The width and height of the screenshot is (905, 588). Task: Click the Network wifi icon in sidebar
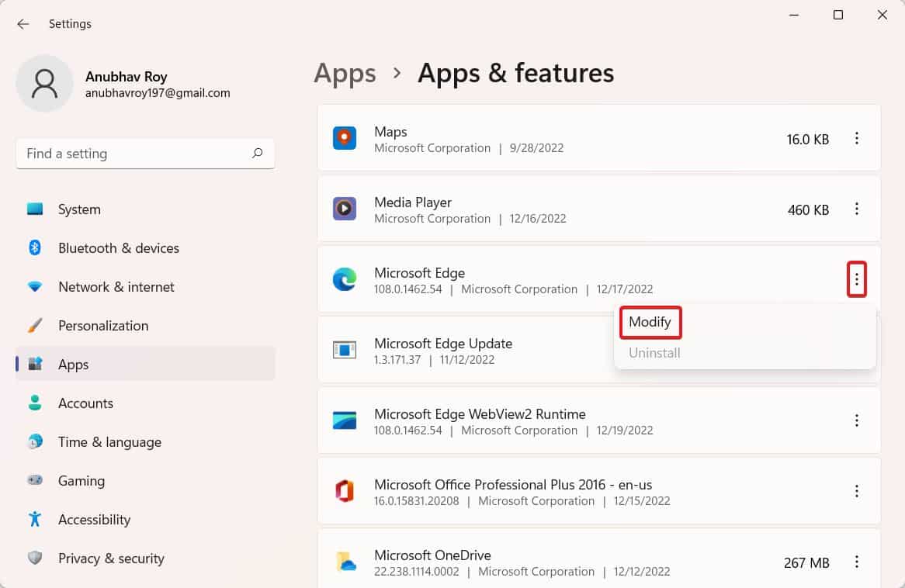click(35, 286)
